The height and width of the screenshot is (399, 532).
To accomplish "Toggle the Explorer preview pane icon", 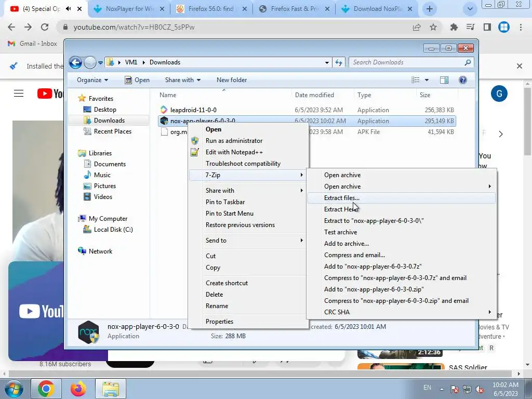I will (x=444, y=80).
